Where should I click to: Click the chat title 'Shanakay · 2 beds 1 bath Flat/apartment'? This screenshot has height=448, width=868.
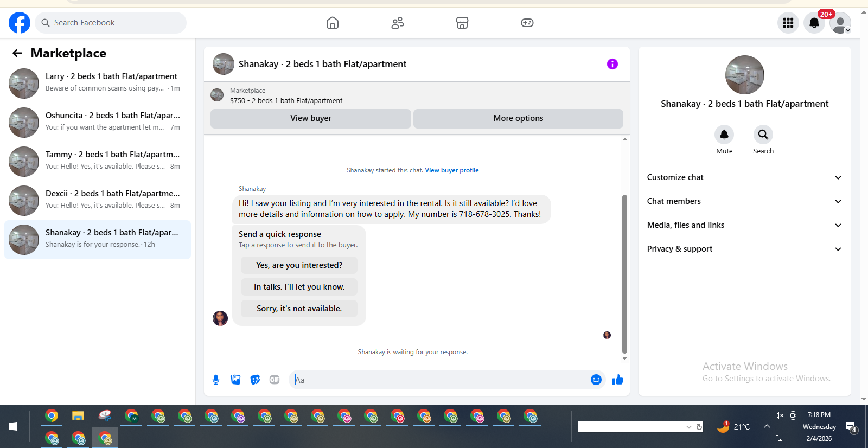322,64
